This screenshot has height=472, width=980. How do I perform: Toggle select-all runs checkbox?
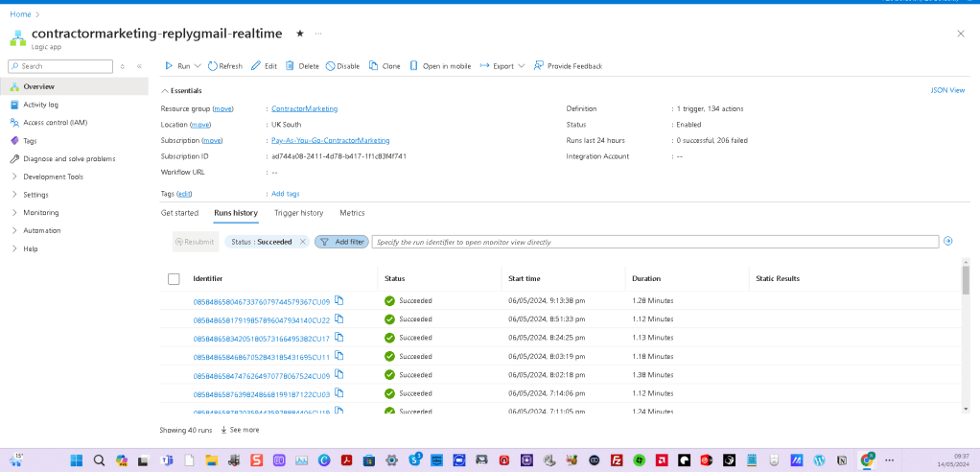coord(174,279)
